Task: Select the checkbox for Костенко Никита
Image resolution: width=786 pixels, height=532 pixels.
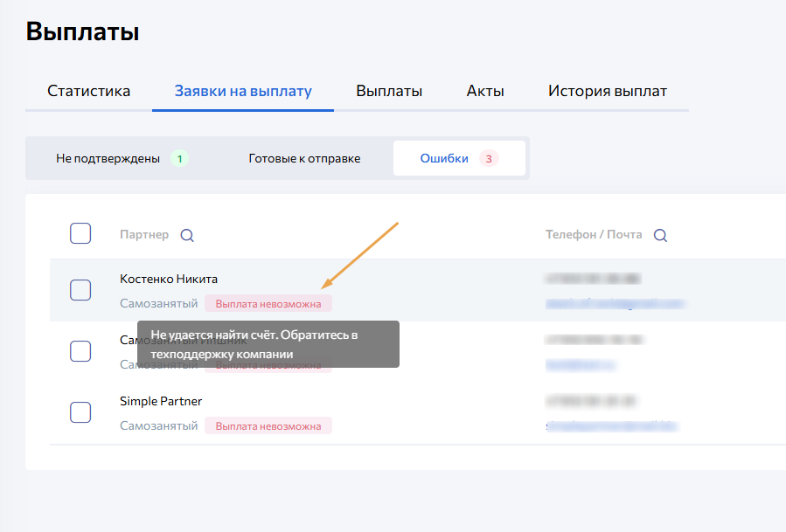Action: (x=80, y=290)
